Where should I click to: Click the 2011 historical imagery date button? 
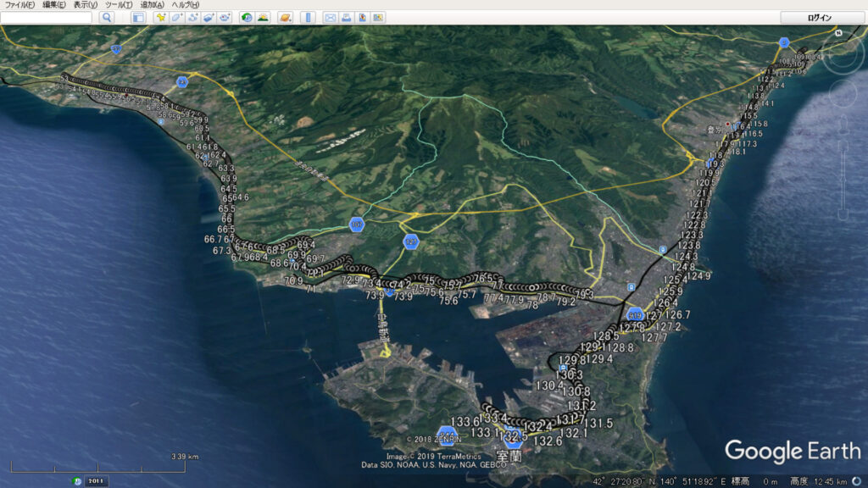[x=96, y=481]
